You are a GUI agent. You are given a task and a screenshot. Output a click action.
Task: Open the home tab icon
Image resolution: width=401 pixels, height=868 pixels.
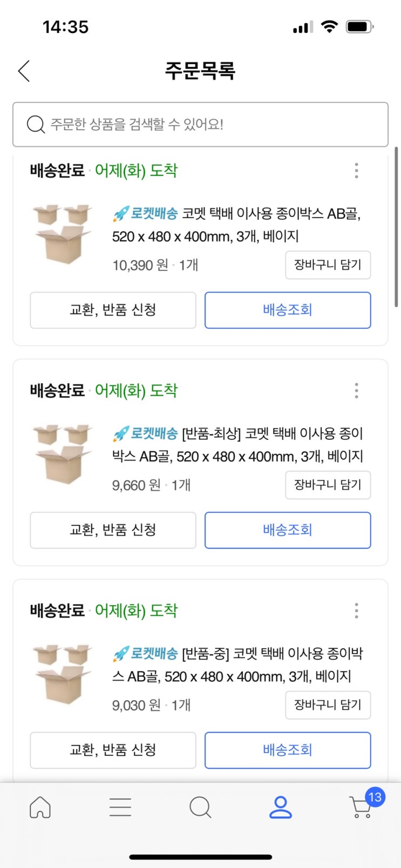40,807
